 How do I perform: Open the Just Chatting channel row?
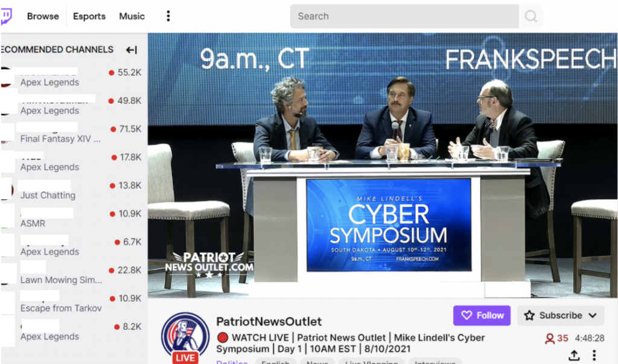click(x=73, y=190)
